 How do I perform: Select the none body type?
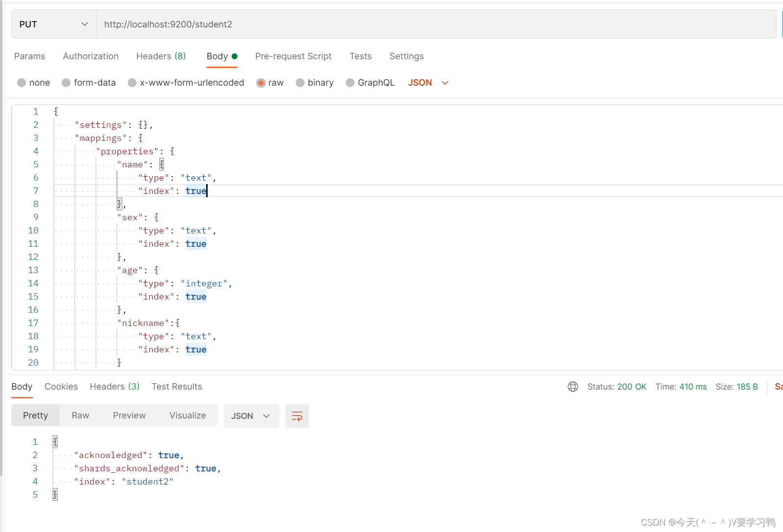pyautogui.click(x=22, y=83)
